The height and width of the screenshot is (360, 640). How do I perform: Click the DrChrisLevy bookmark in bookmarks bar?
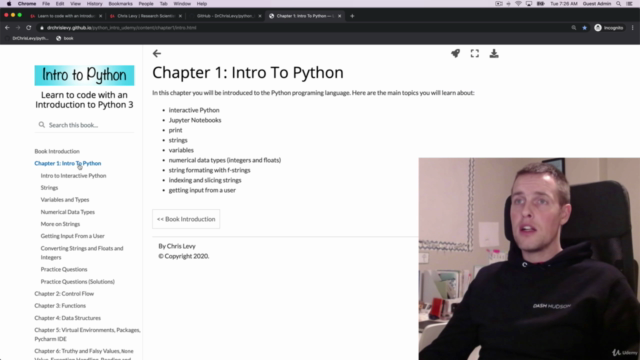(27, 38)
